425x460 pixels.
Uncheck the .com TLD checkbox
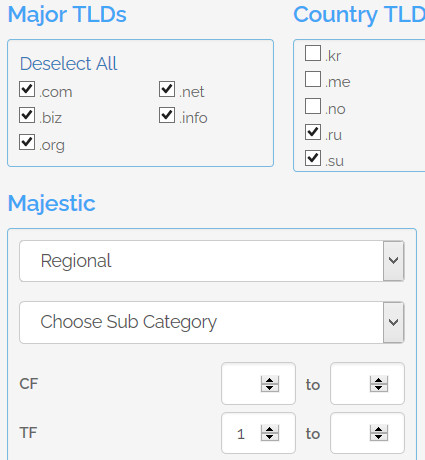click(27, 89)
